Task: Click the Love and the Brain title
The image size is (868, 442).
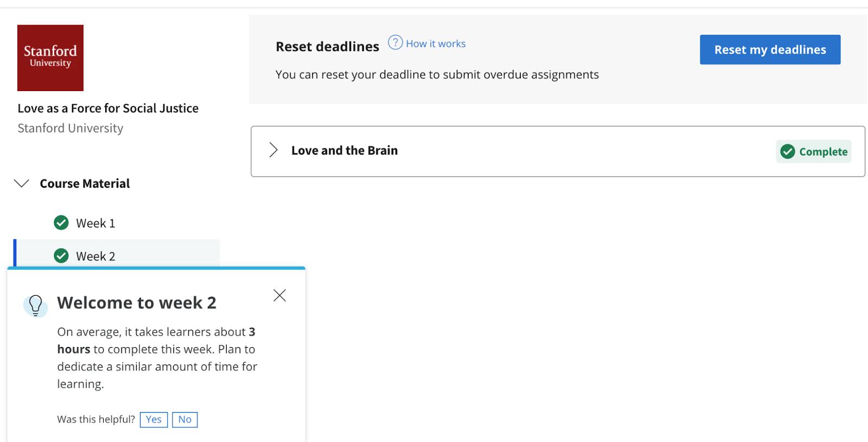Action: [344, 150]
